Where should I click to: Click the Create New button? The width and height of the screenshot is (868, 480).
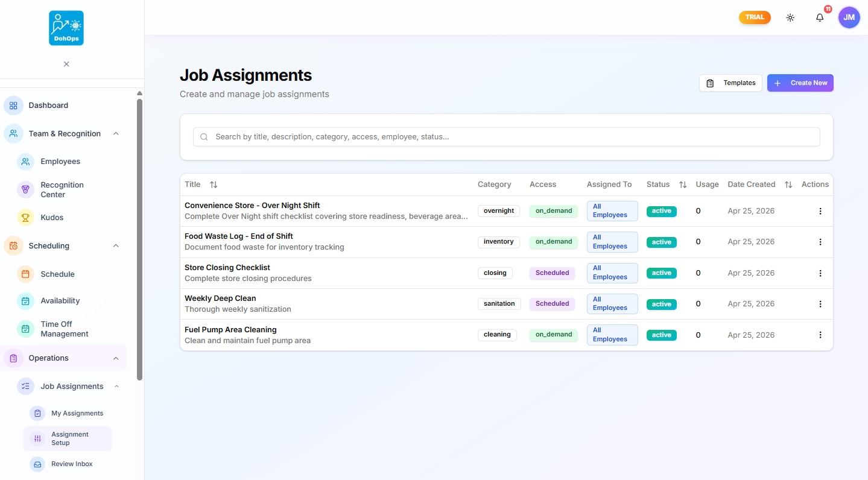[800, 83]
